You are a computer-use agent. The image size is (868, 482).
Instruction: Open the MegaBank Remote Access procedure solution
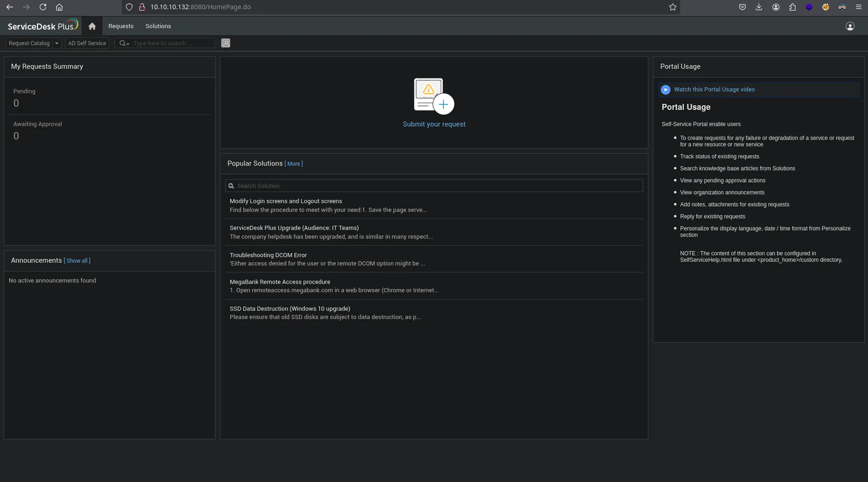pos(280,282)
